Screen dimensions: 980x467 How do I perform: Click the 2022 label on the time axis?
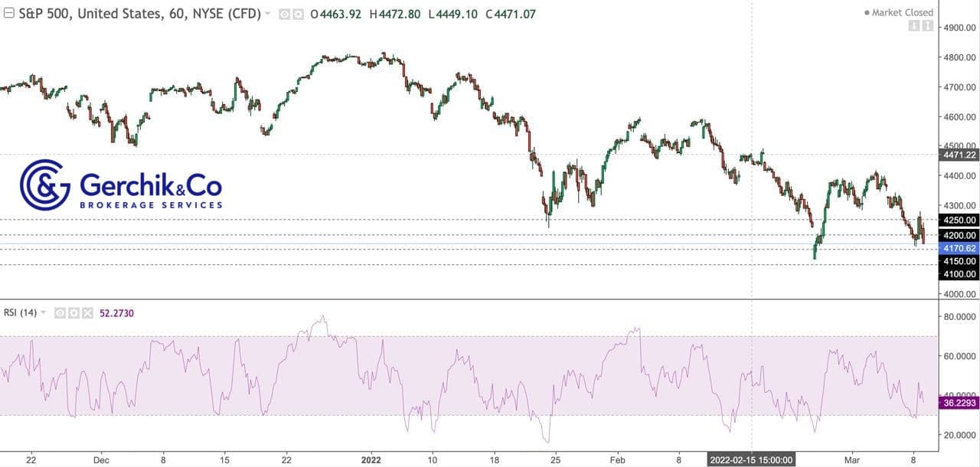click(x=370, y=460)
